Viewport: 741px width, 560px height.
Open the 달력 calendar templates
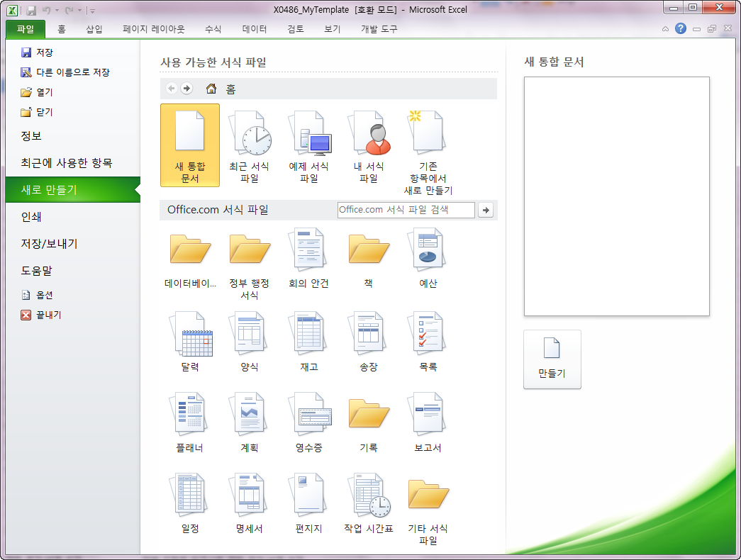click(190, 341)
